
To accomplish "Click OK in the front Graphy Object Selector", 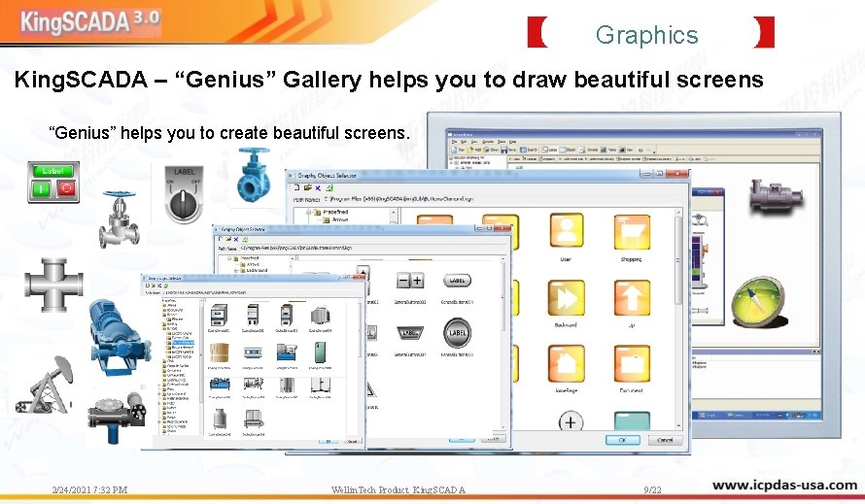I will 329,441.
